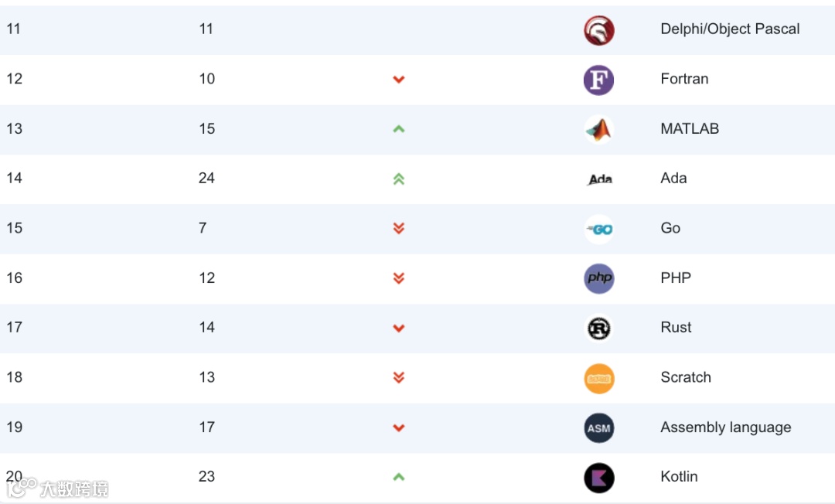The height and width of the screenshot is (504, 835).
Task: Click Fortran's red down arrow
Action: (x=398, y=80)
